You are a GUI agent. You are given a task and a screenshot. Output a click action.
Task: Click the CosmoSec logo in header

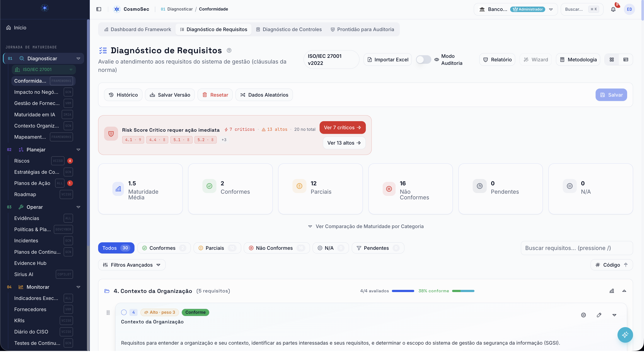click(117, 9)
